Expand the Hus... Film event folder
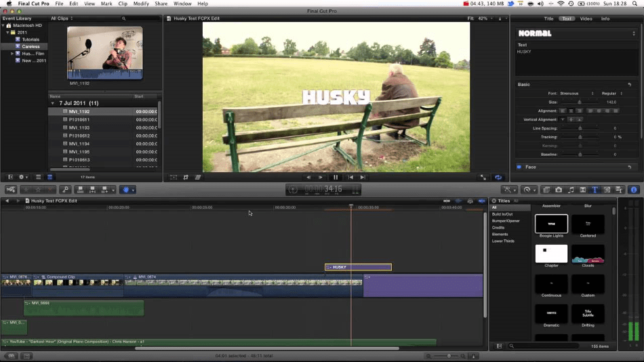Screen dimensions: 644x362 (12, 54)
